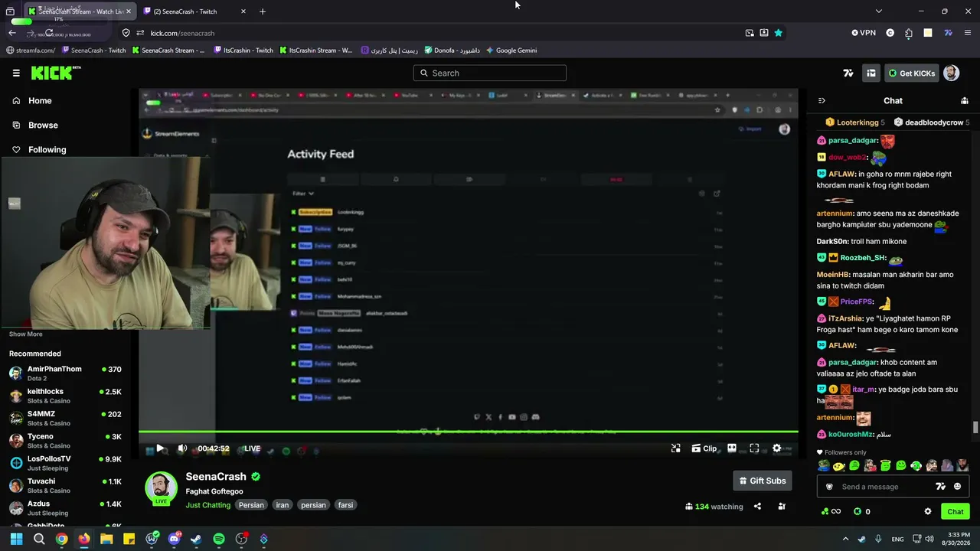Open SeenaCrash channel avatar
This screenshot has height=551, width=980.
point(161,488)
